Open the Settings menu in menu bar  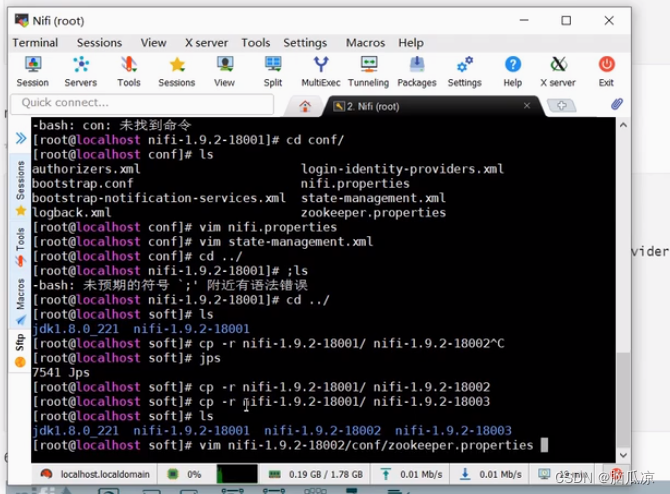click(305, 43)
